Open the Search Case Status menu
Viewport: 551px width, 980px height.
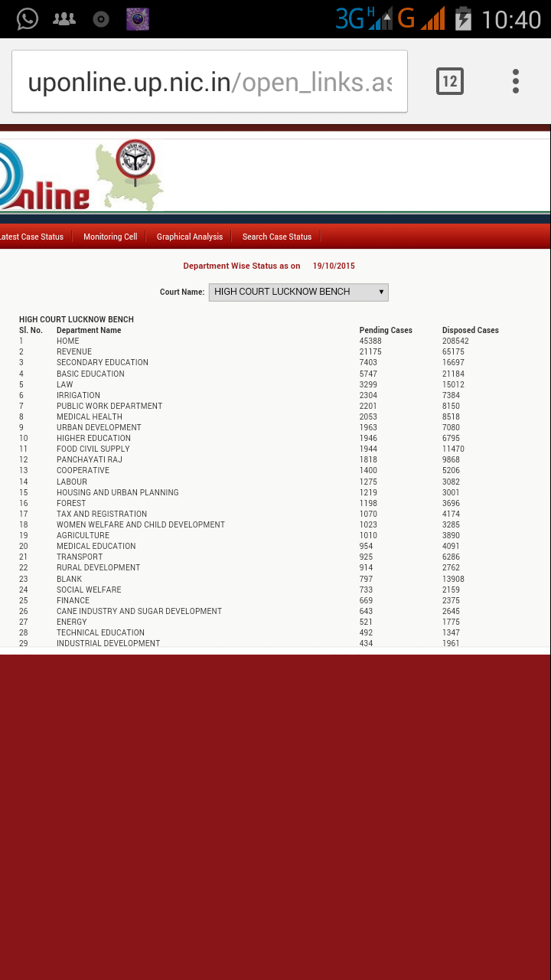pyautogui.click(x=277, y=237)
